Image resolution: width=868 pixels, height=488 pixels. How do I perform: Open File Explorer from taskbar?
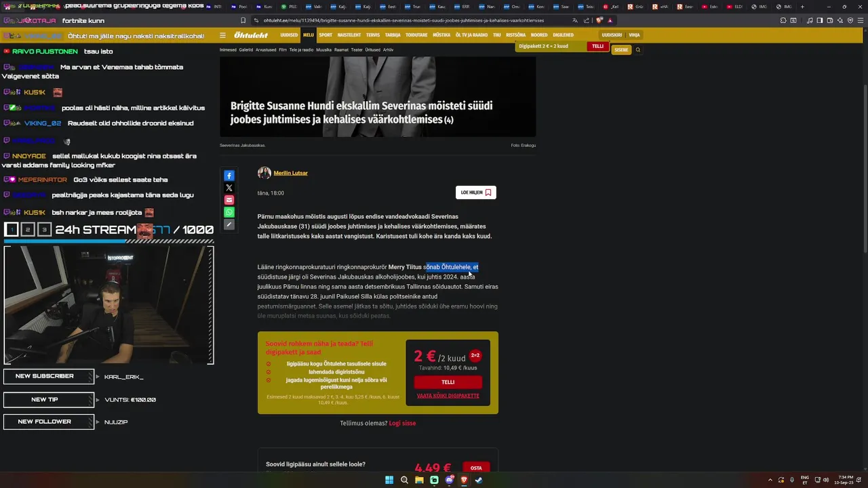point(419,480)
